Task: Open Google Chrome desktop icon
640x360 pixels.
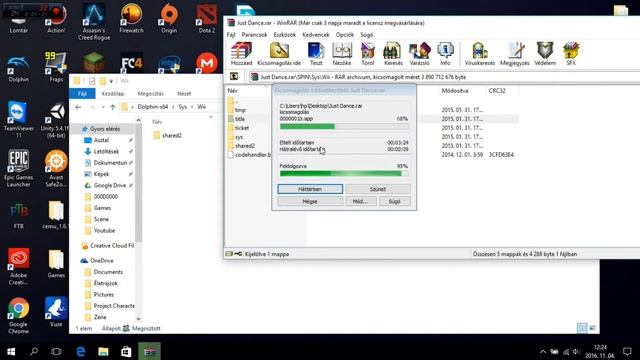Action: [18, 316]
